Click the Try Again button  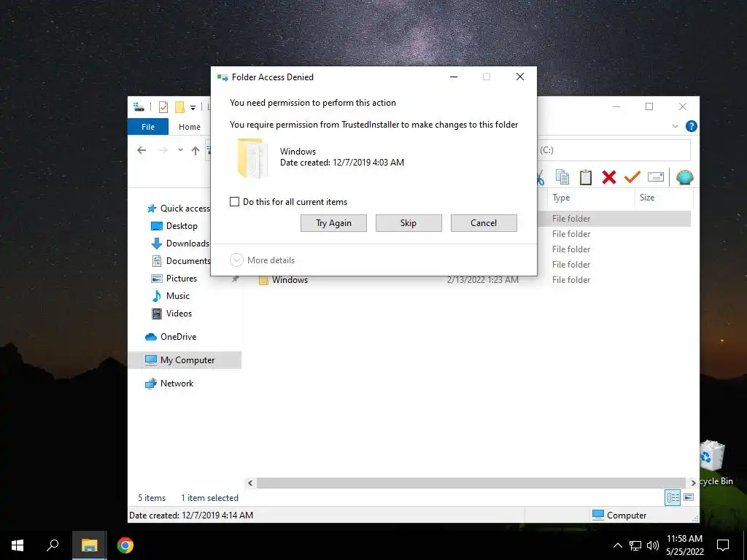333,223
